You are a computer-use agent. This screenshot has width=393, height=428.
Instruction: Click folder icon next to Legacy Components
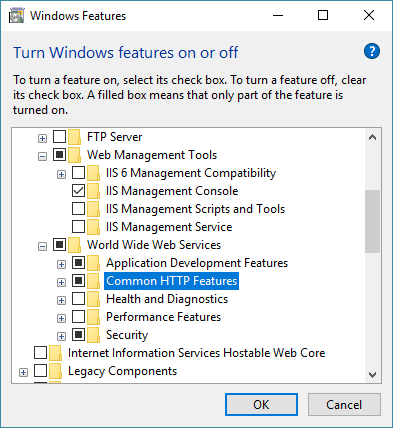click(x=56, y=371)
